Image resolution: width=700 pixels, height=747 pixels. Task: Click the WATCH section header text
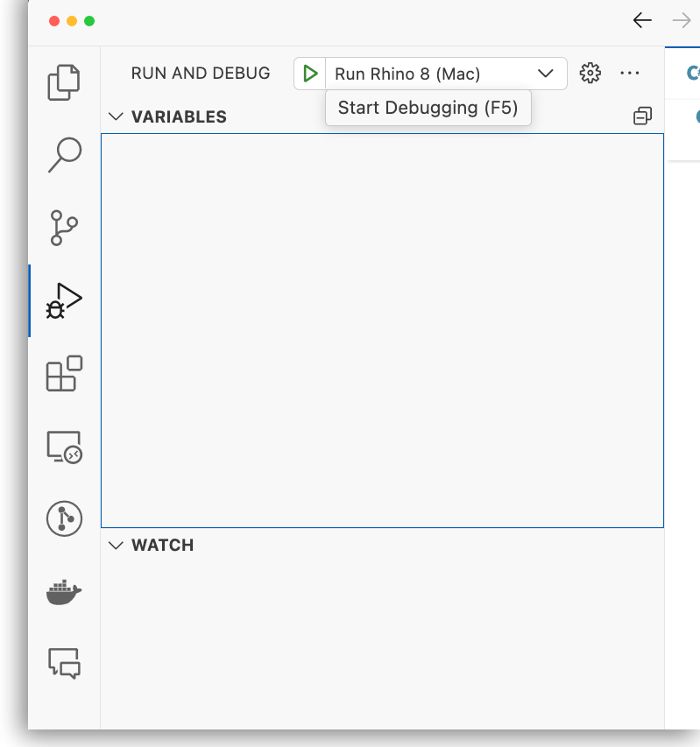pos(162,545)
